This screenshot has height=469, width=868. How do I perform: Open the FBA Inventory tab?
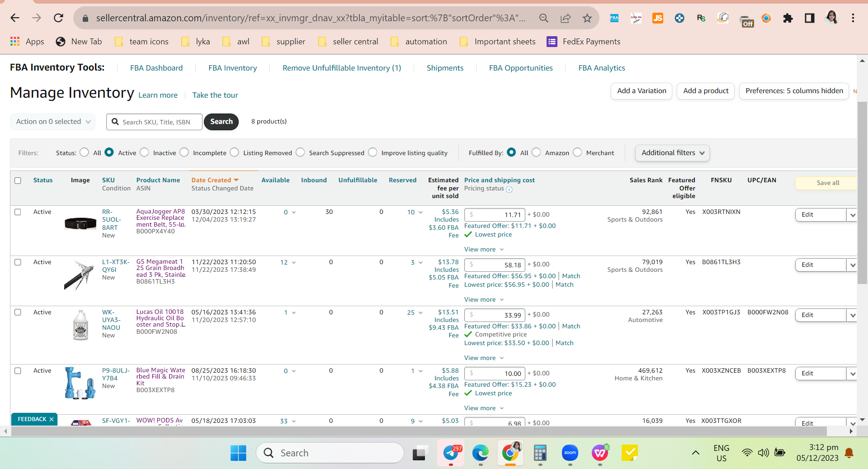232,68
